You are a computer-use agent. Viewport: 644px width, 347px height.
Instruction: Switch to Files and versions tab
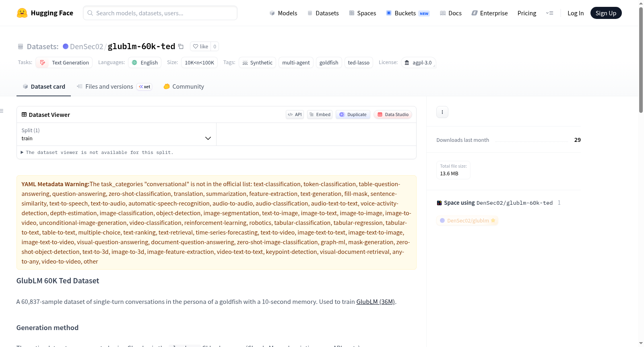(x=114, y=87)
